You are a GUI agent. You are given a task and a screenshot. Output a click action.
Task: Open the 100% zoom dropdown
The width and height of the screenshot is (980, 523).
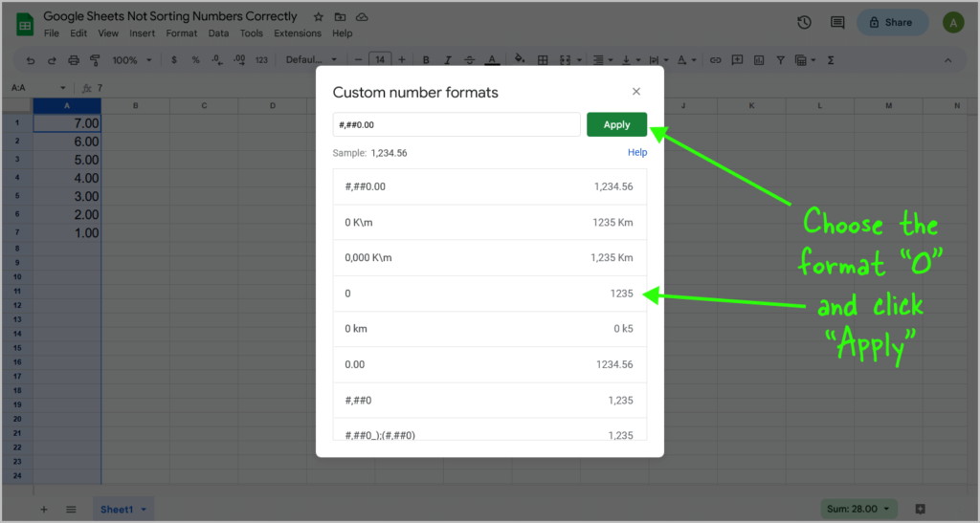pyautogui.click(x=131, y=60)
